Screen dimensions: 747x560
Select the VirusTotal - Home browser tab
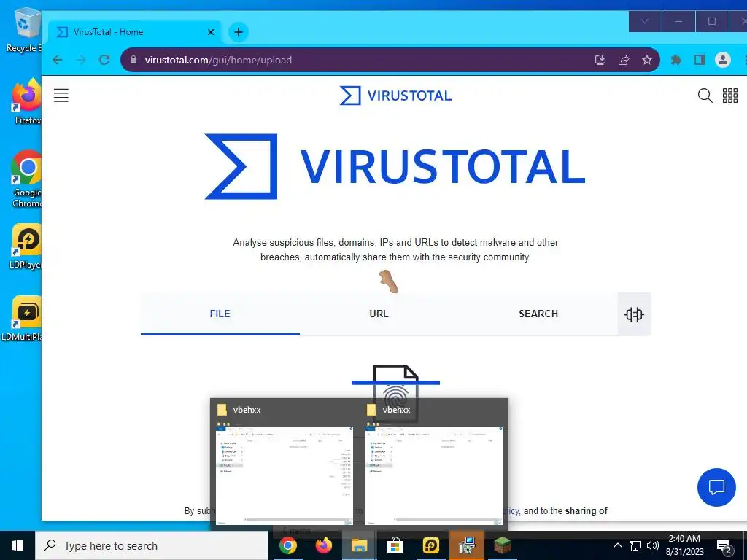pyautogui.click(x=136, y=32)
